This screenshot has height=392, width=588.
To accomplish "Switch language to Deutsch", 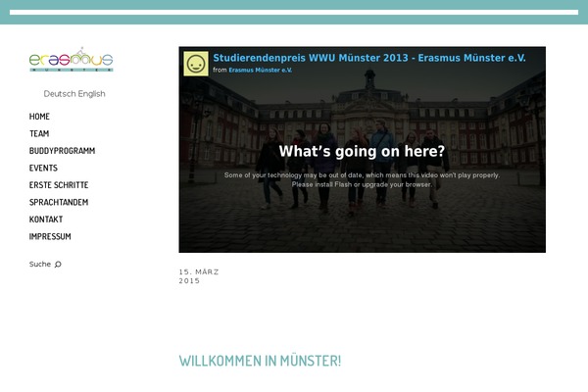I will click(x=59, y=94).
